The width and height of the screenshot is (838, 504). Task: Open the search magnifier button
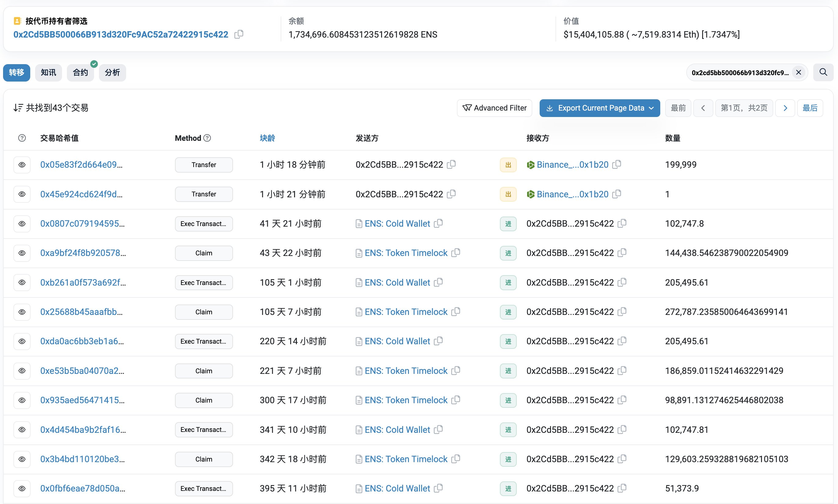tap(823, 72)
